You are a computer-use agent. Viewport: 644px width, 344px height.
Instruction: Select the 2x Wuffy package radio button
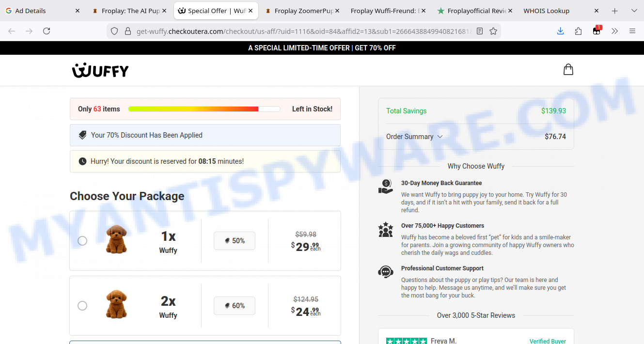(82, 306)
